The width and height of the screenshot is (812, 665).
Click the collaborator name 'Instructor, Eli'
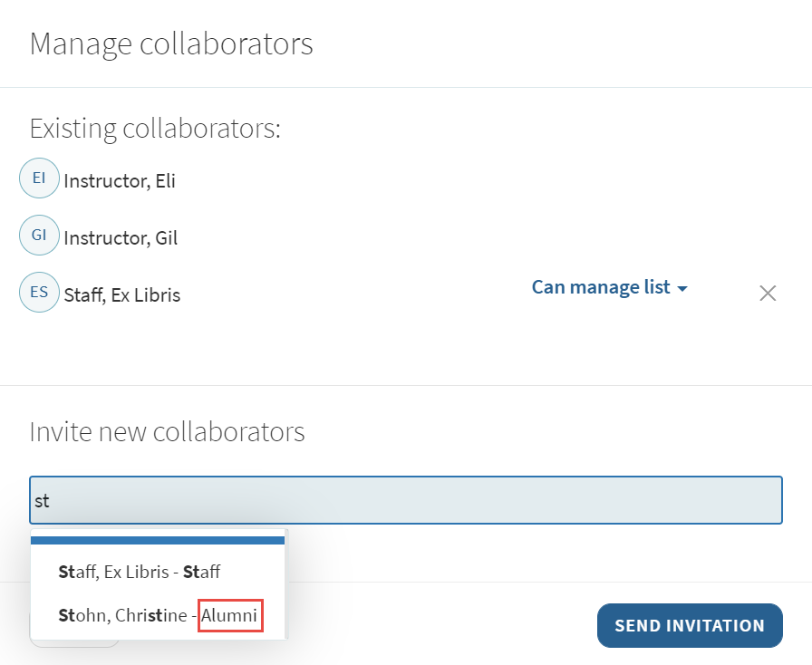[x=120, y=181]
